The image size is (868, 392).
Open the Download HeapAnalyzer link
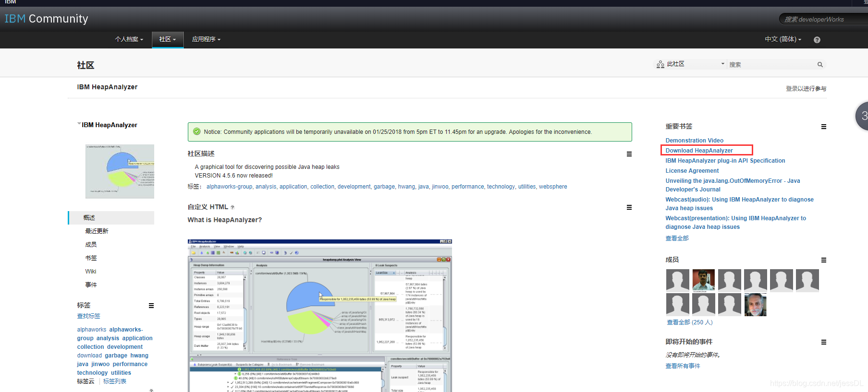(x=699, y=151)
